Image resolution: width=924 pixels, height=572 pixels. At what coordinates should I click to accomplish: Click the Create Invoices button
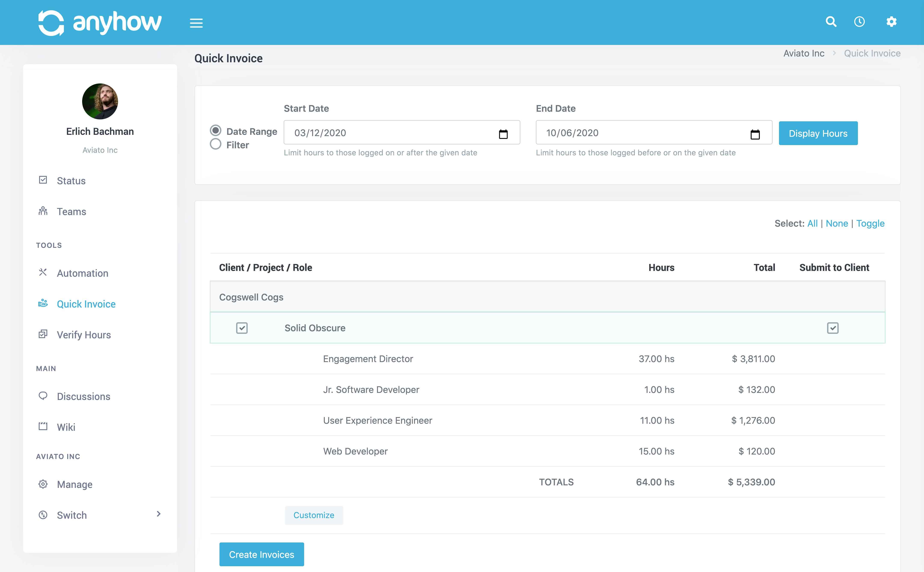click(x=261, y=554)
